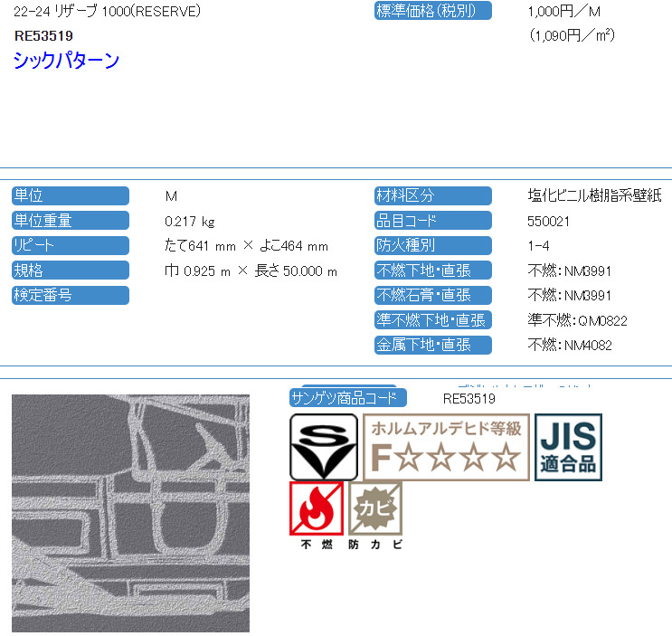Click the formaldehyde grade F four-star icon
This screenshot has width=672, height=636.
446,447
